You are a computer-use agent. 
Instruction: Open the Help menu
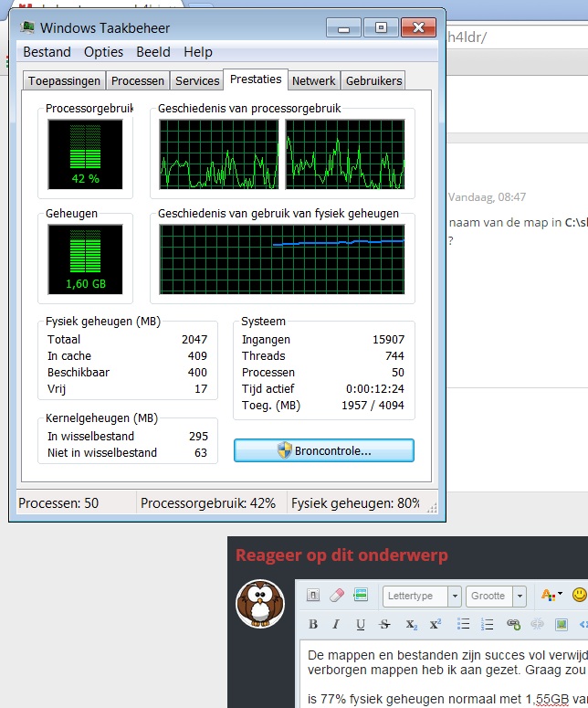click(x=198, y=52)
